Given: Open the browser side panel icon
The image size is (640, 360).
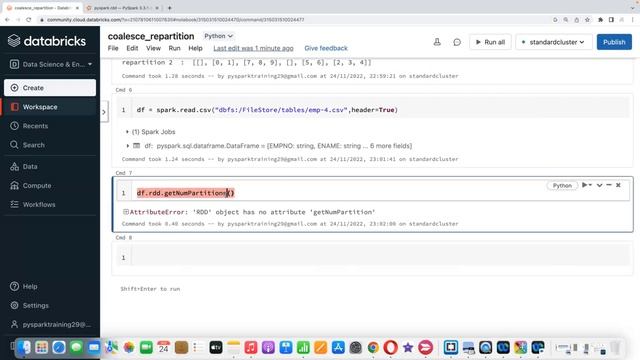Looking at the screenshot, I should point(611,20).
